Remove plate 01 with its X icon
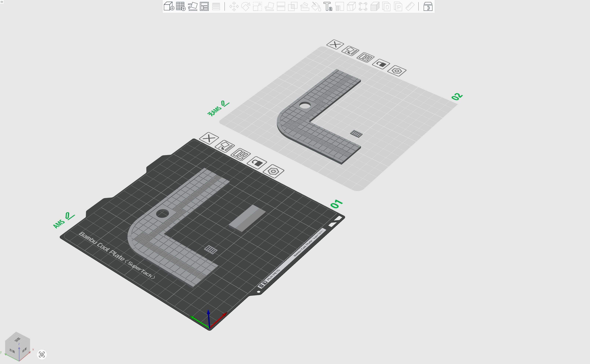The image size is (590, 364). point(209,138)
